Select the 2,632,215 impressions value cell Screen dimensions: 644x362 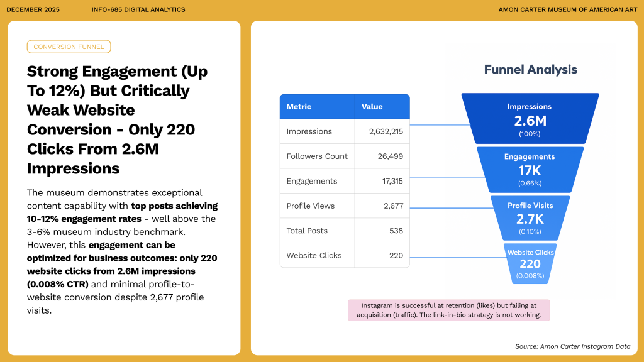(386, 132)
